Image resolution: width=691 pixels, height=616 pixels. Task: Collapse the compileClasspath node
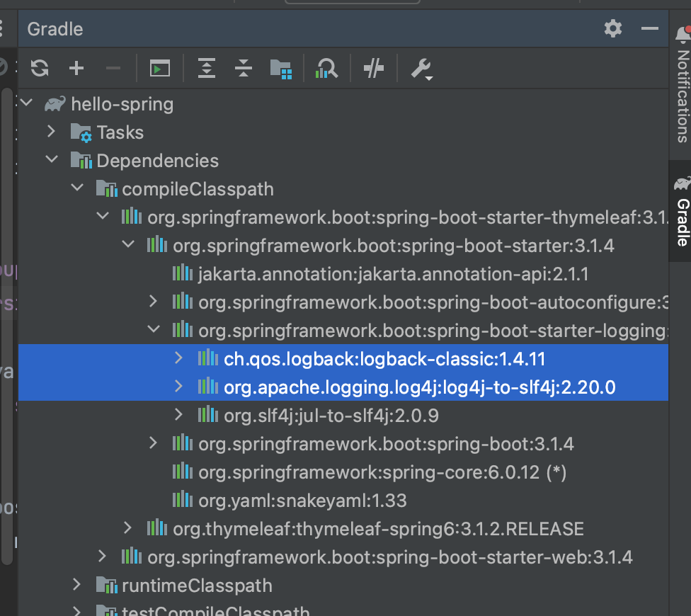(x=77, y=188)
